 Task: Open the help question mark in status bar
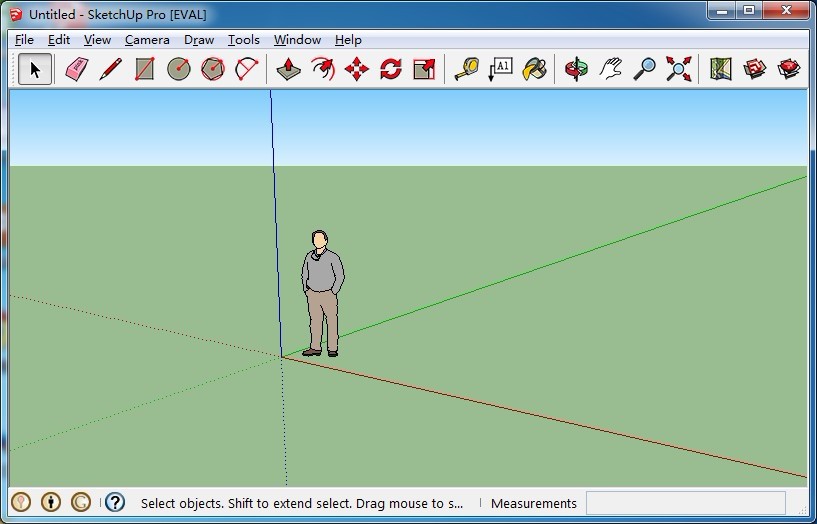click(115, 503)
